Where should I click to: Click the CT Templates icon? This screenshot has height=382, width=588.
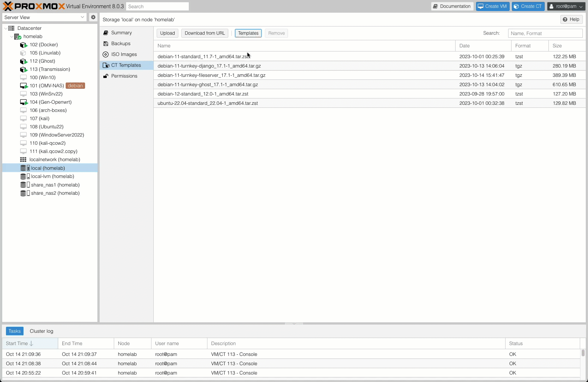tap(106, 65)
